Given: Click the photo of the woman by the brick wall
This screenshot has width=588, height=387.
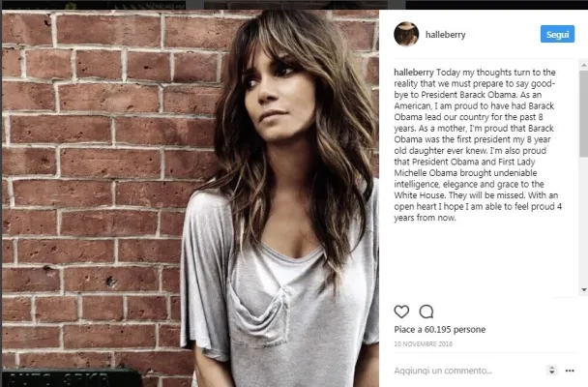Looking at the screenshot, I should click(191, 198).
